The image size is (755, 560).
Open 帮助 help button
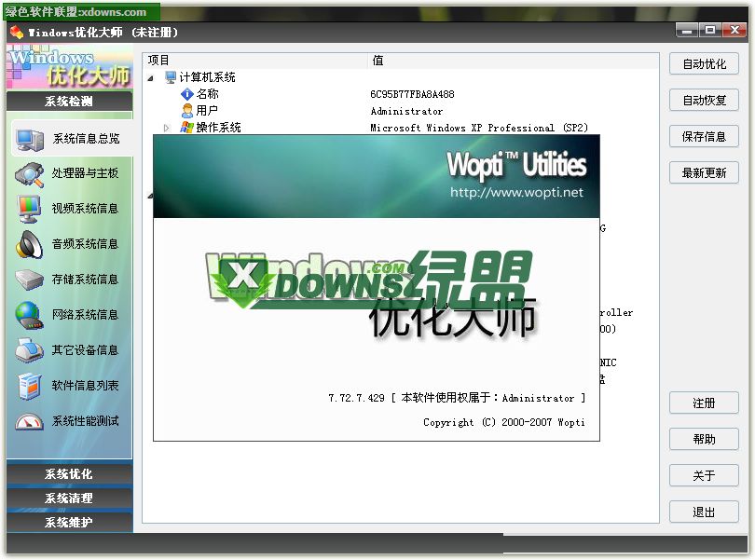click(704, 439)
